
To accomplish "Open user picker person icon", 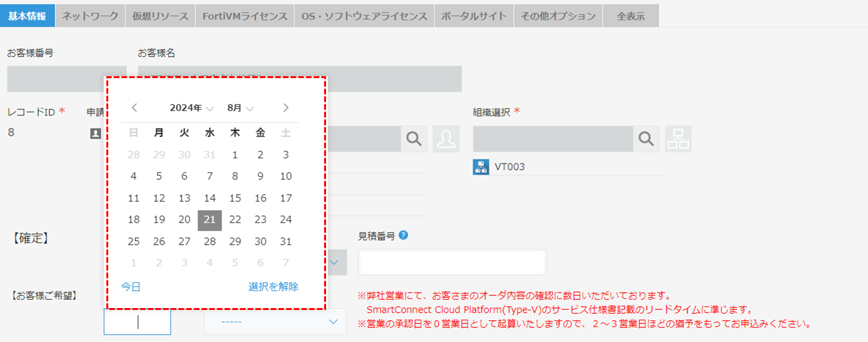I will pos(446,138).
